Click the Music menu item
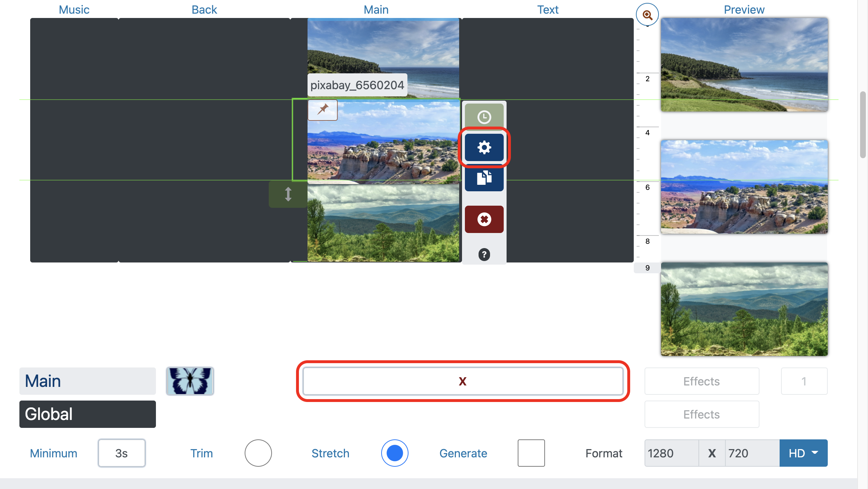This screenshot has width=868, height=489. [74, 9]
